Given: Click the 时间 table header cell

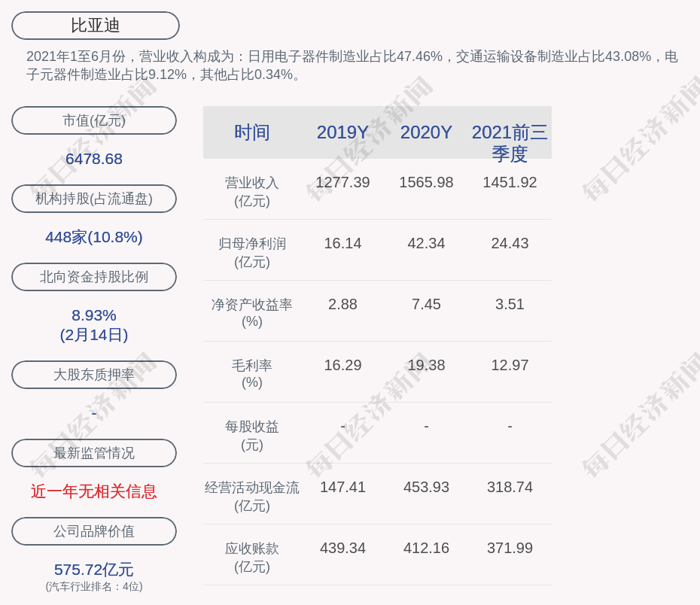Looking at the screenshot, I should click(251, 132).
